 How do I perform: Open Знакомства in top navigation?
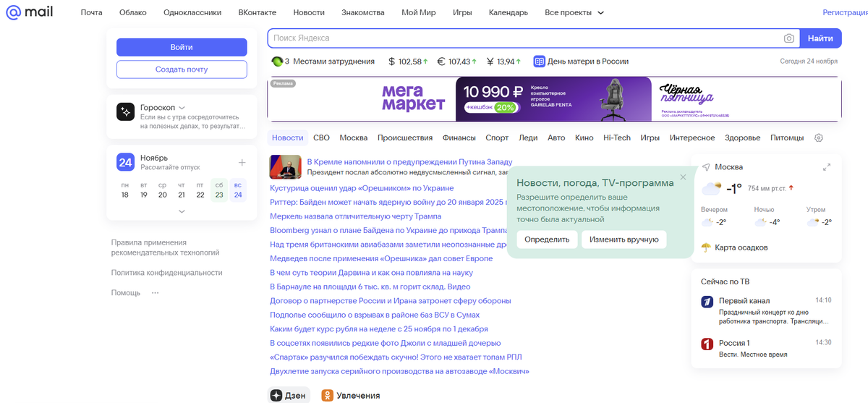(x=364, y=13)
